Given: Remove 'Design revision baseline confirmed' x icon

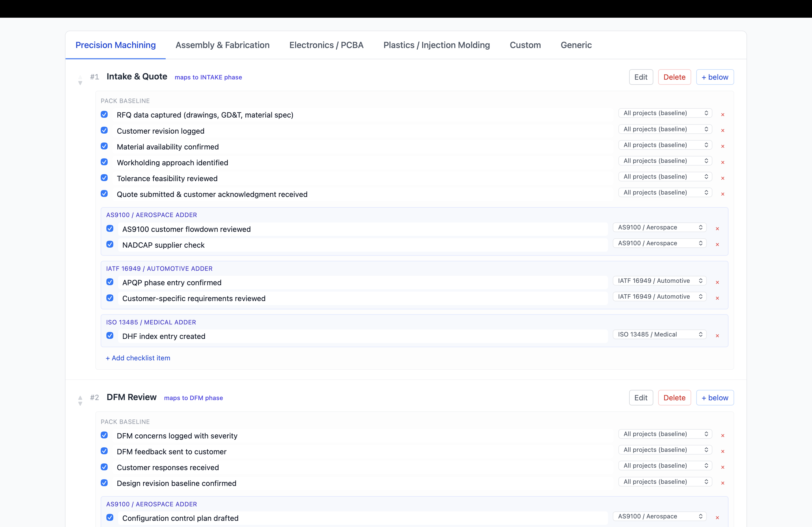Looking at the screenshot, I should click(x=723, y=483).
